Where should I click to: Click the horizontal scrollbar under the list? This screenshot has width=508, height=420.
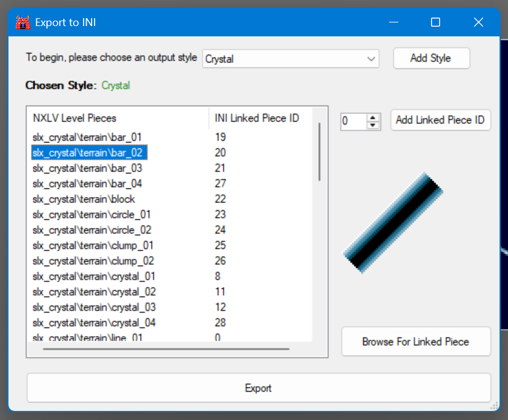166,349
